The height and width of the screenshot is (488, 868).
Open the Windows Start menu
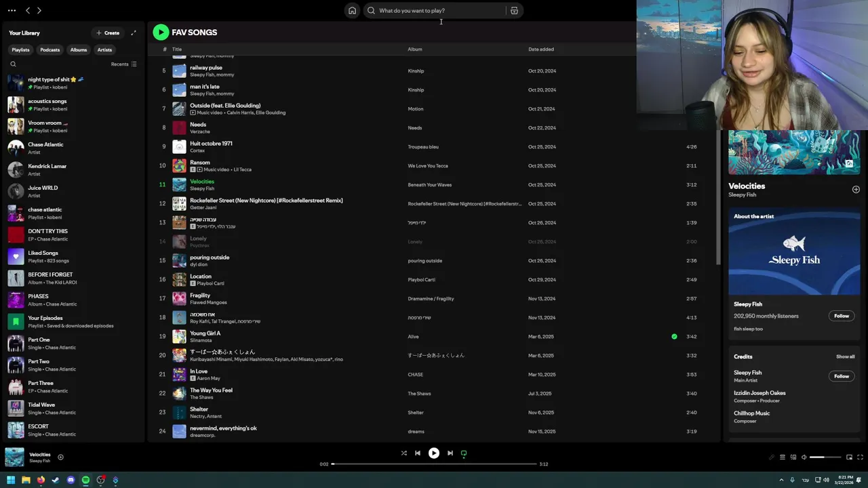(x=11, y=480)
